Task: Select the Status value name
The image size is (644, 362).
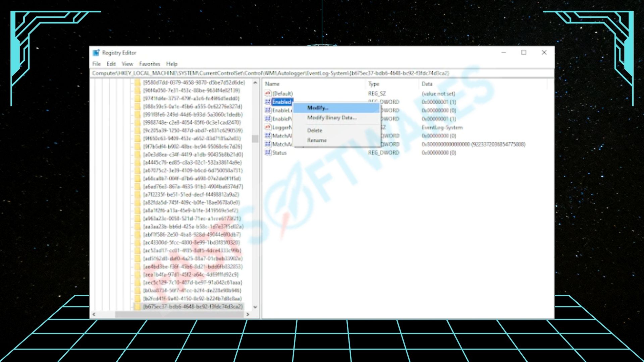Action: click(x=279, y=153)
